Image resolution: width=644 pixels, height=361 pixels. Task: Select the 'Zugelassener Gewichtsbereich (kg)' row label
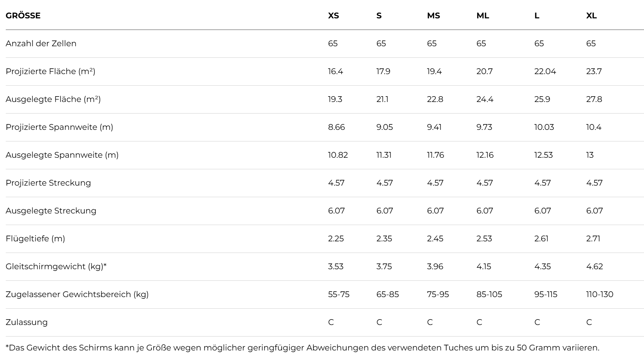click(x=77, y=294)
